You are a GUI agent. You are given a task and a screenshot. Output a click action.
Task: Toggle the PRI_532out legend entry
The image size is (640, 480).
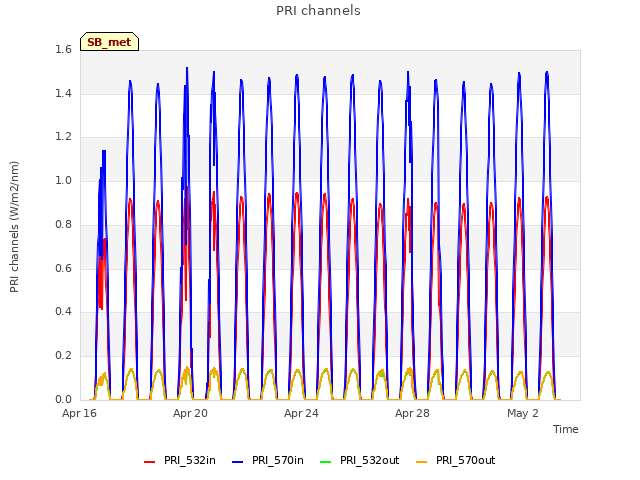click(360, 460)
